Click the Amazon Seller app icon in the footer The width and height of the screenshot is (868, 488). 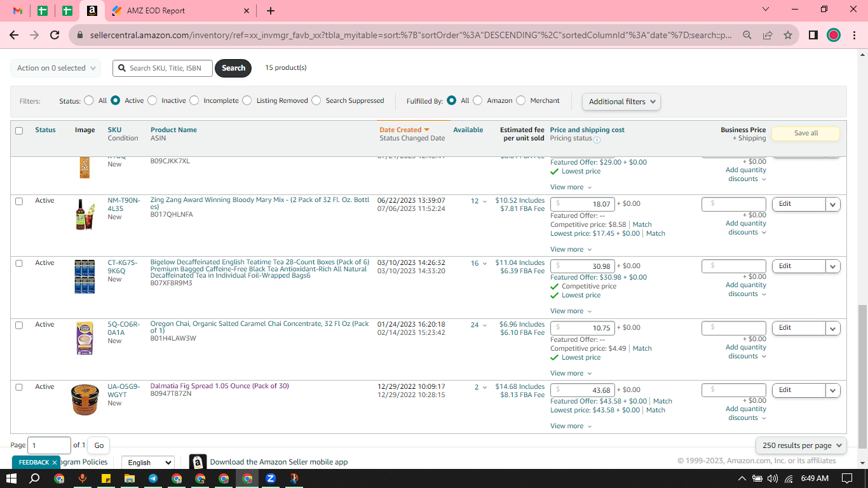(x=198, y=462)
